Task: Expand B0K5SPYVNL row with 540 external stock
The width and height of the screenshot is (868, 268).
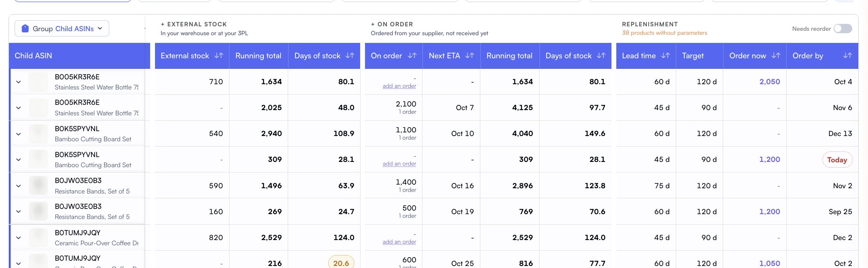Action: (x=19, y=134)
